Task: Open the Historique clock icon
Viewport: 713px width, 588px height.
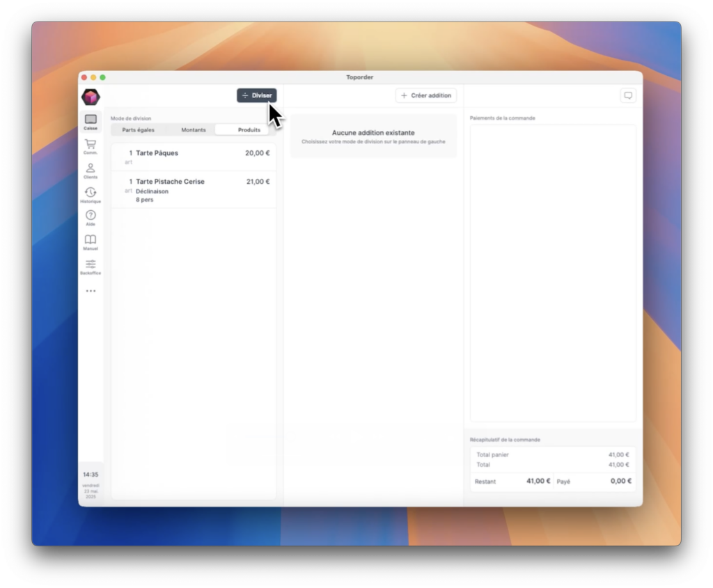Action: (91, 193)
